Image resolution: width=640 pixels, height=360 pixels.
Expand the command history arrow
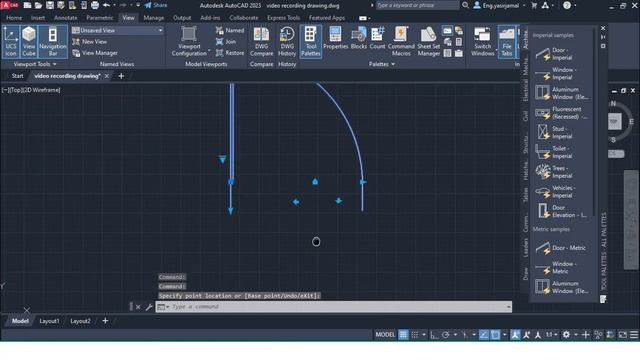[509, 307]
